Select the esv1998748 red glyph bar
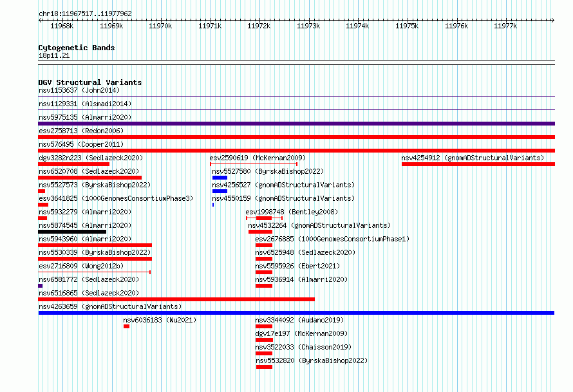 [x=264, y=218]
